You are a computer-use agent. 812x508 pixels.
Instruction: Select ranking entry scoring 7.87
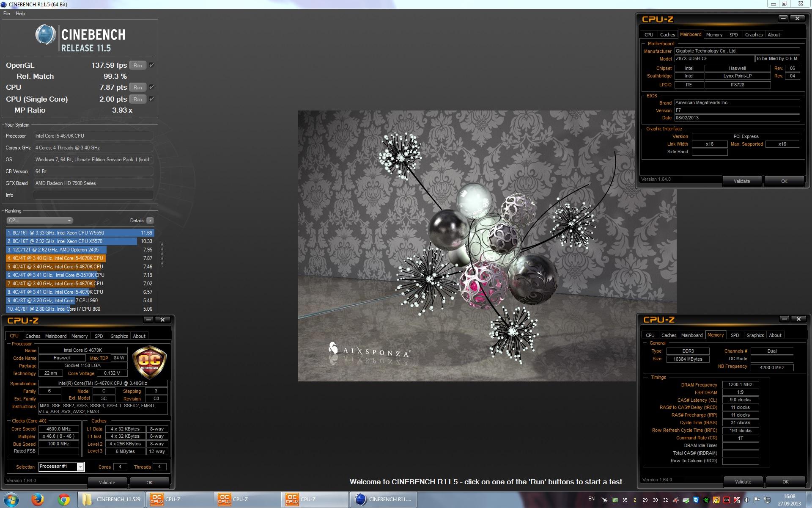pyautogui.click(x=80, y=258)
